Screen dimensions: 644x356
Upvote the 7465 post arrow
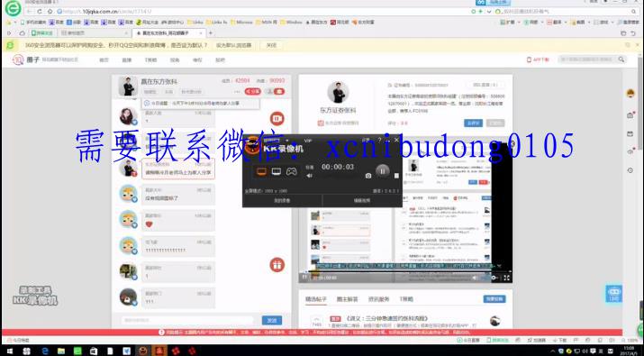pyautogui.click(x=316, y=318)
